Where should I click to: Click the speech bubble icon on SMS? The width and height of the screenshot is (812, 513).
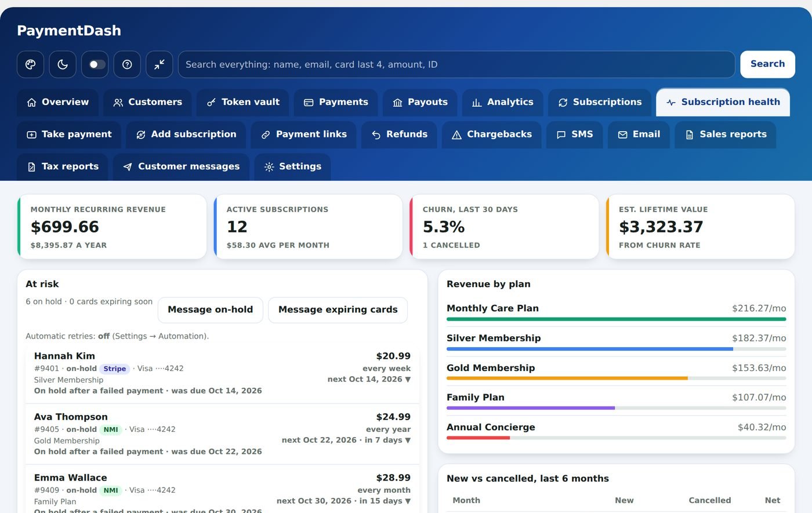561,134
